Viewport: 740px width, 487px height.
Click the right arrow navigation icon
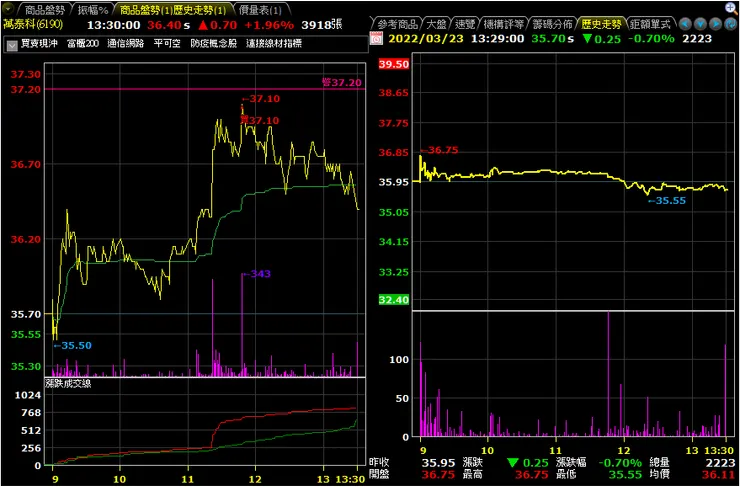pyautogui.click(x=715, y=24)
